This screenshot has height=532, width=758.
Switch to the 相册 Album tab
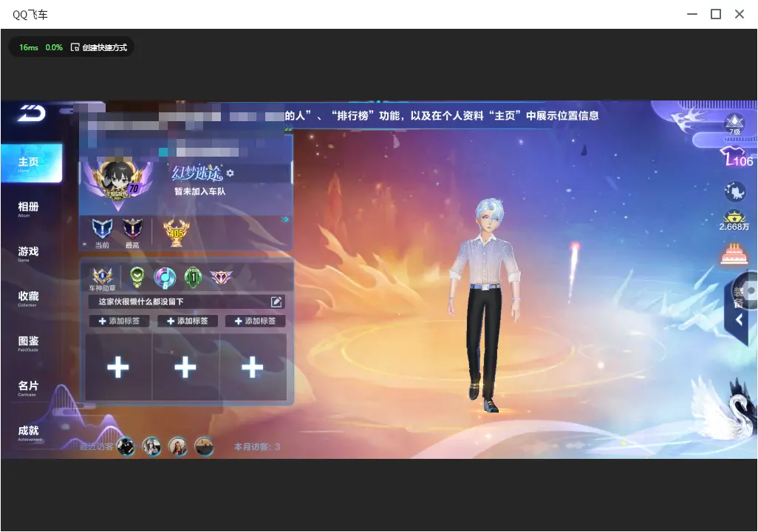[x=28, y=209]
